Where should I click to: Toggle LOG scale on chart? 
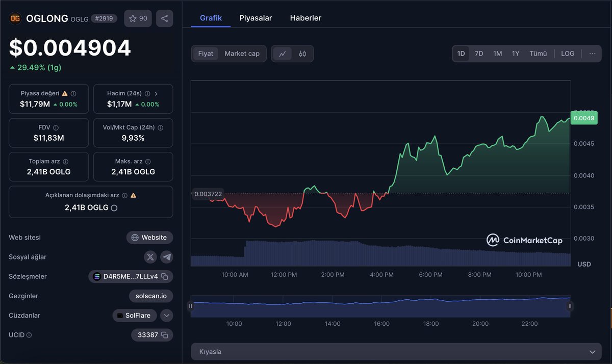(x=568, y=54)
